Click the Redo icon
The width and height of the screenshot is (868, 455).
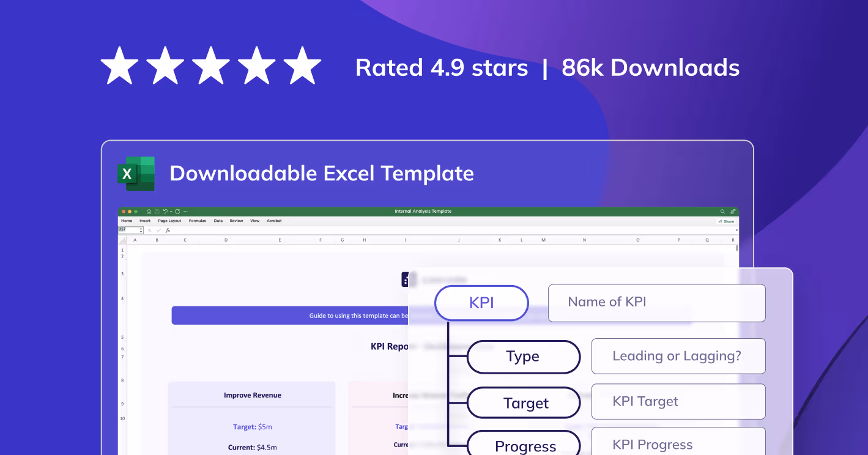(x=177, y=212)
